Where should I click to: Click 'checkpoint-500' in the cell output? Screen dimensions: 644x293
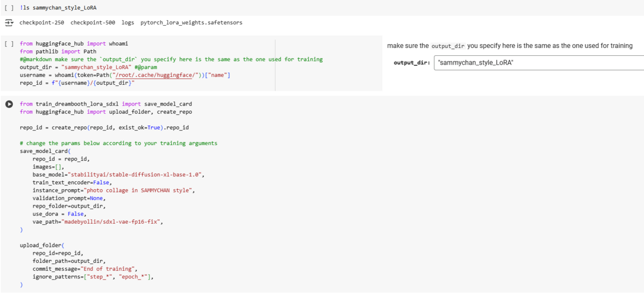tap(93, 23)
